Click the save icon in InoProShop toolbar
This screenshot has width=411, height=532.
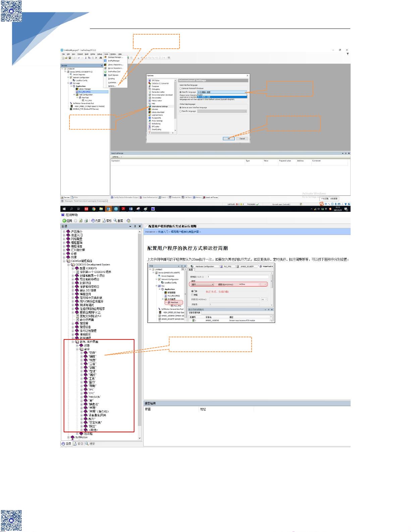70,58
